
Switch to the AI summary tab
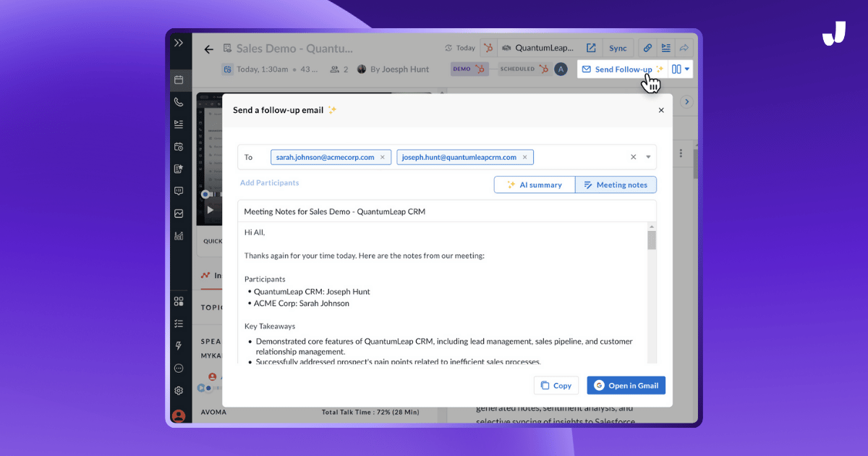[x=535, y=185]
